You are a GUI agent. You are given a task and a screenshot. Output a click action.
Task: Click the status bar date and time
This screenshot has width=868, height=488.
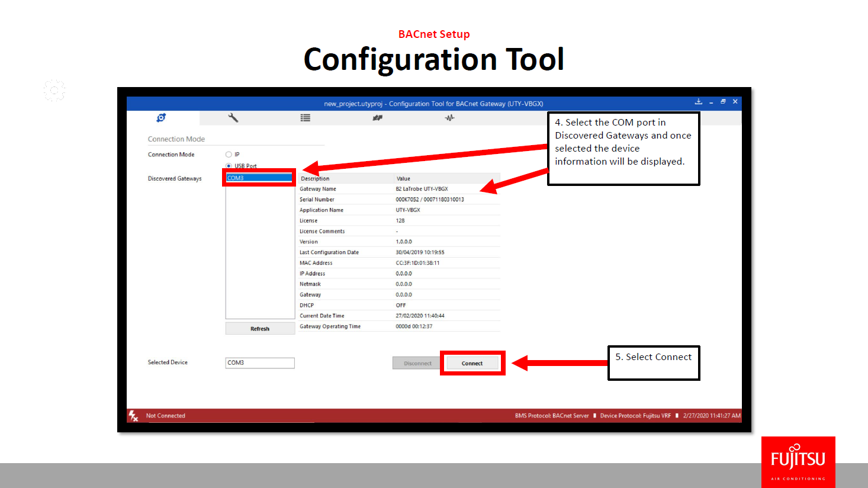(712, 416)
